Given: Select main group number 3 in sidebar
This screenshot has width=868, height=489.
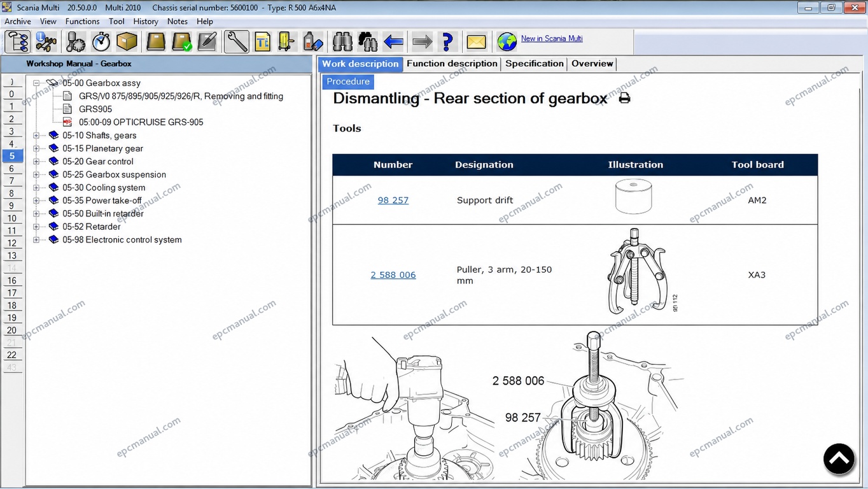Looking at the screenshot, I should click(x=12, y=131).
